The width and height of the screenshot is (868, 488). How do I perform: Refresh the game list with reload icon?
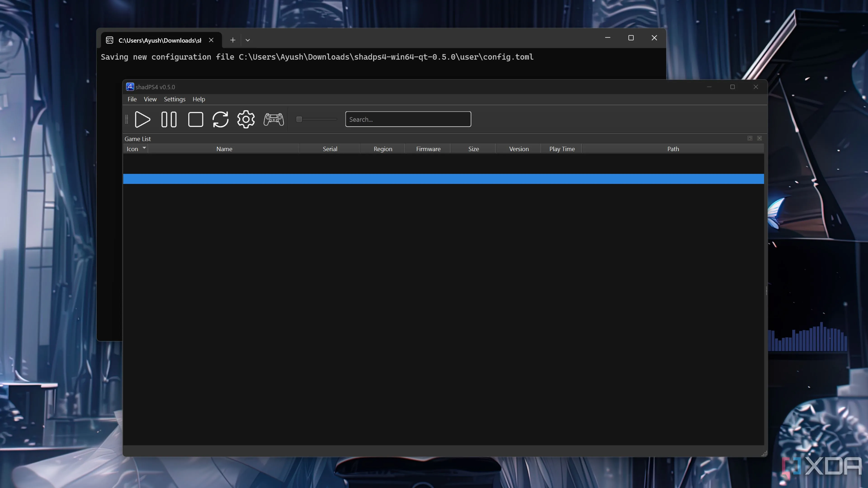coord(220,119)
